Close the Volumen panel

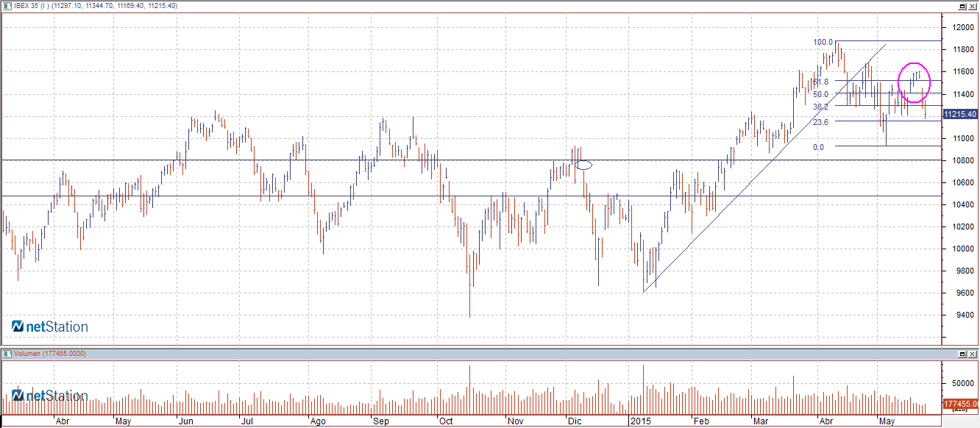973,354
